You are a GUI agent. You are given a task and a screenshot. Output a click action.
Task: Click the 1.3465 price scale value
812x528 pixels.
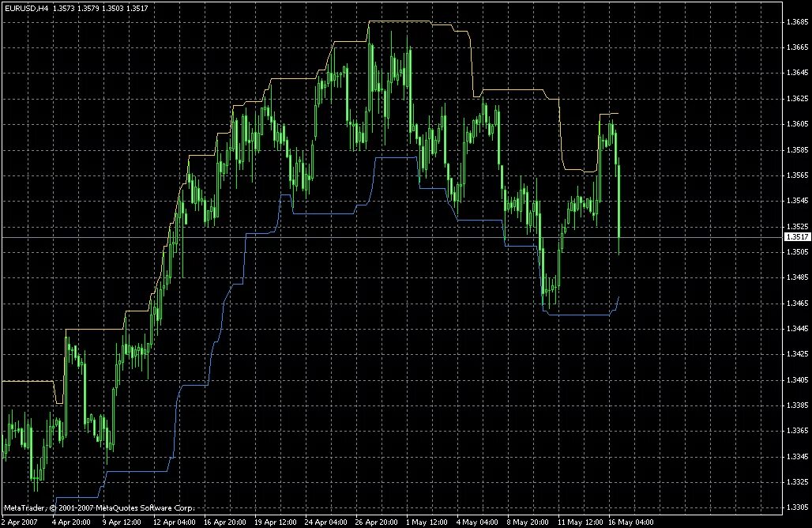point(797,303)
